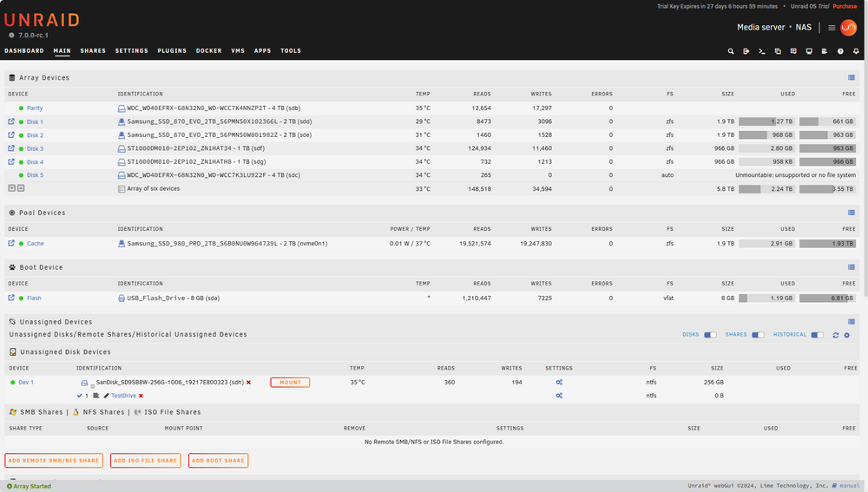Click Disk 1 used space bar
Screen dimensions: 868x492
tap(766, 121)
